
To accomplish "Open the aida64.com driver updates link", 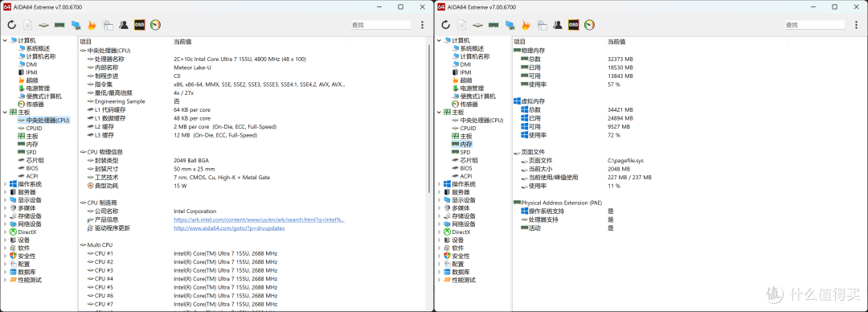I will (229, 228).
